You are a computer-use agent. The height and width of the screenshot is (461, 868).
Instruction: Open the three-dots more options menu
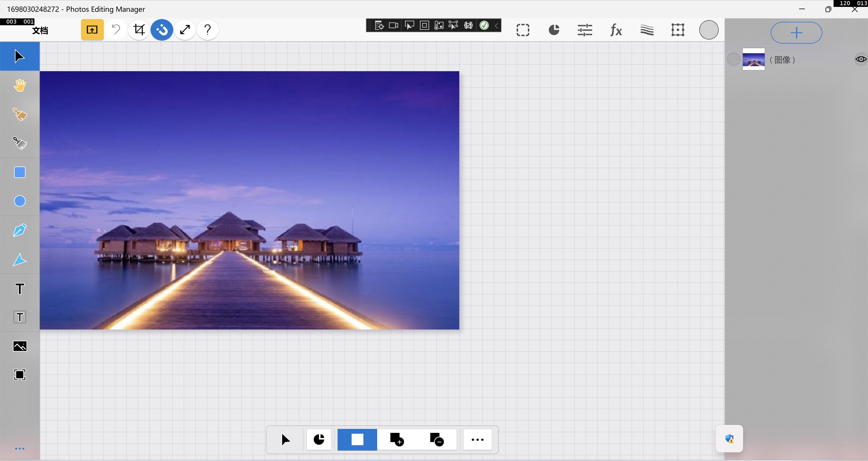pos(477,439)
